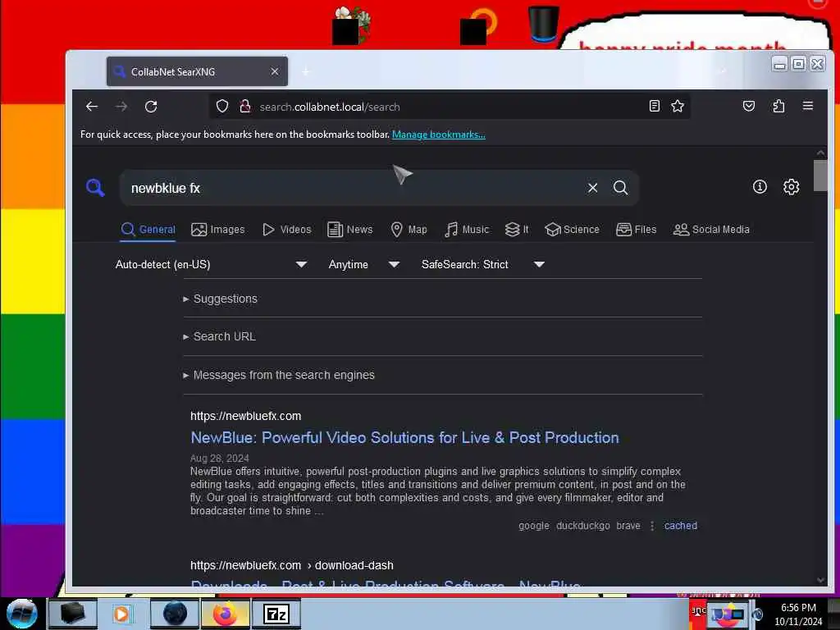Reload the page with the refresh icon
Viewport: 840px width, 630px height.
pos(151,107)
